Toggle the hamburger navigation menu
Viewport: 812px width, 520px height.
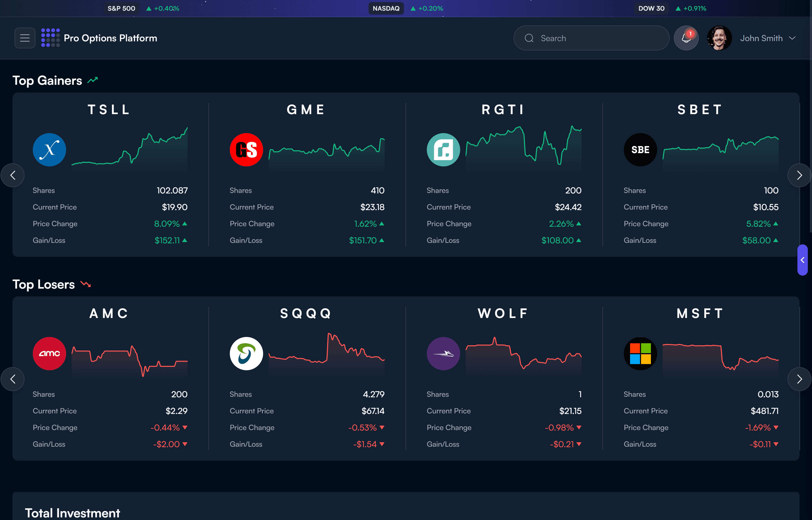[x=25, y=37]
